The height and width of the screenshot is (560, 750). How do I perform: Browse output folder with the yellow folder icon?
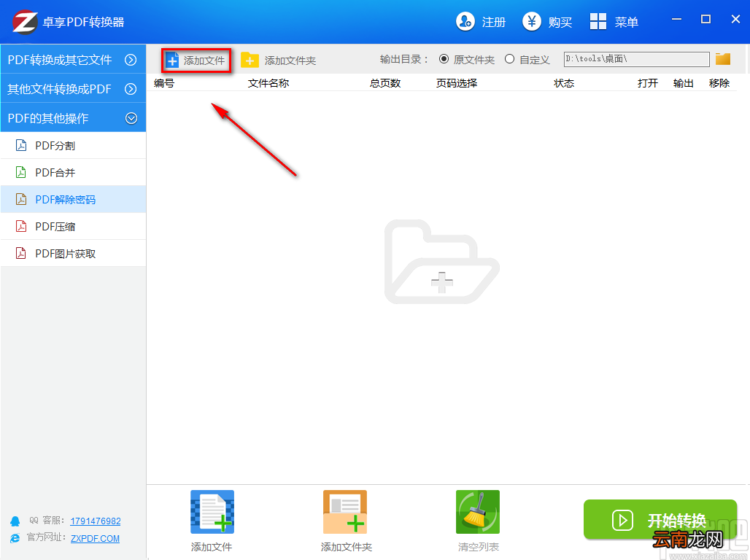[723, 59]
